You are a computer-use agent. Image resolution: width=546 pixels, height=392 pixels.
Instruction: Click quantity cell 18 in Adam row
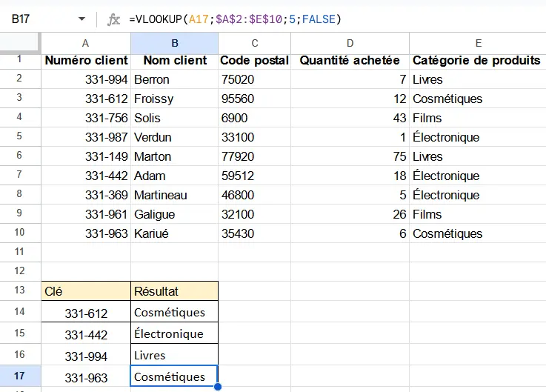click(350, 176)
